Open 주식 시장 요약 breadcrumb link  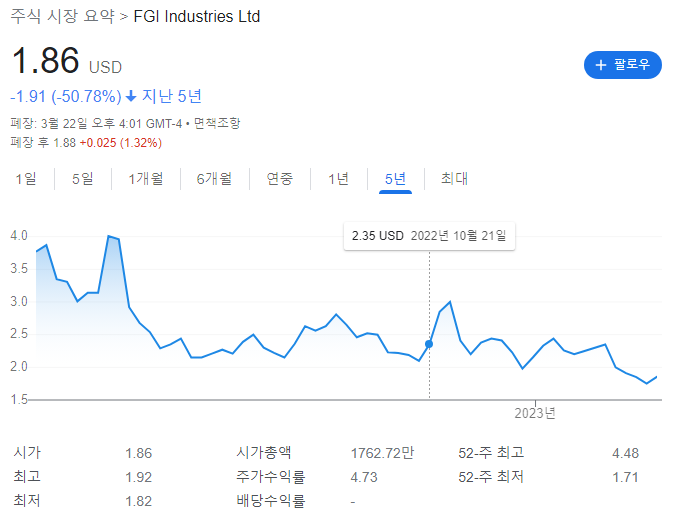[x=62, y=16]
